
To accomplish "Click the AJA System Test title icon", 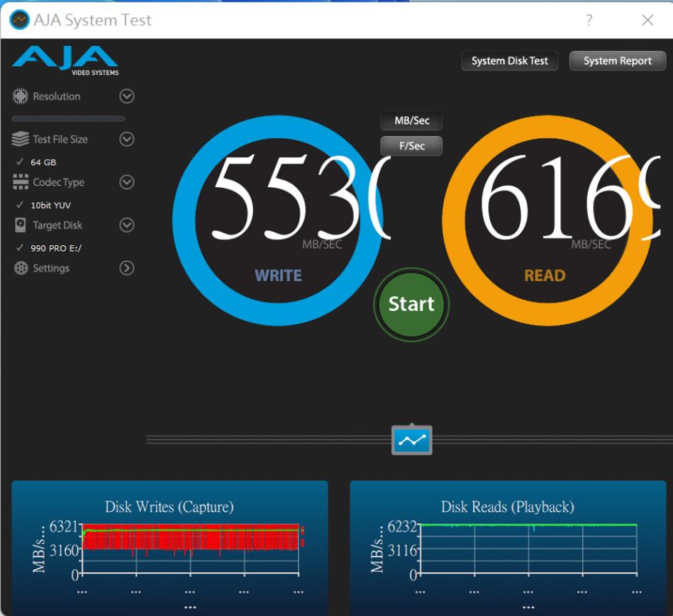I will coord(19,20).
